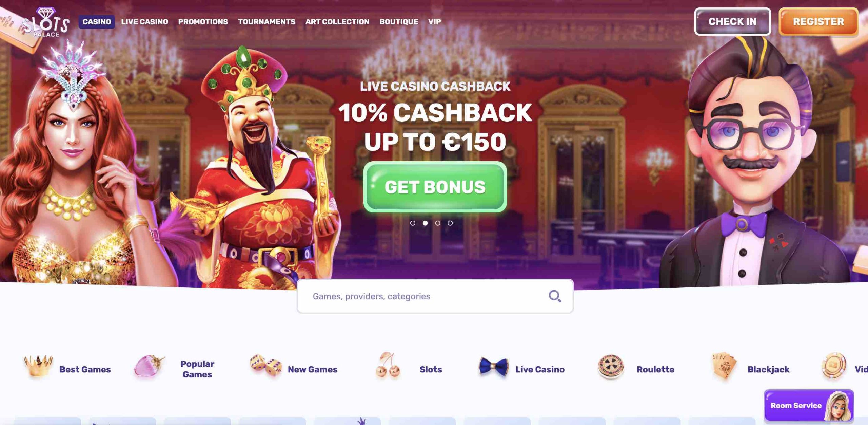
Task: Click the magnifying glass search icon
Action: click(555, 296)
